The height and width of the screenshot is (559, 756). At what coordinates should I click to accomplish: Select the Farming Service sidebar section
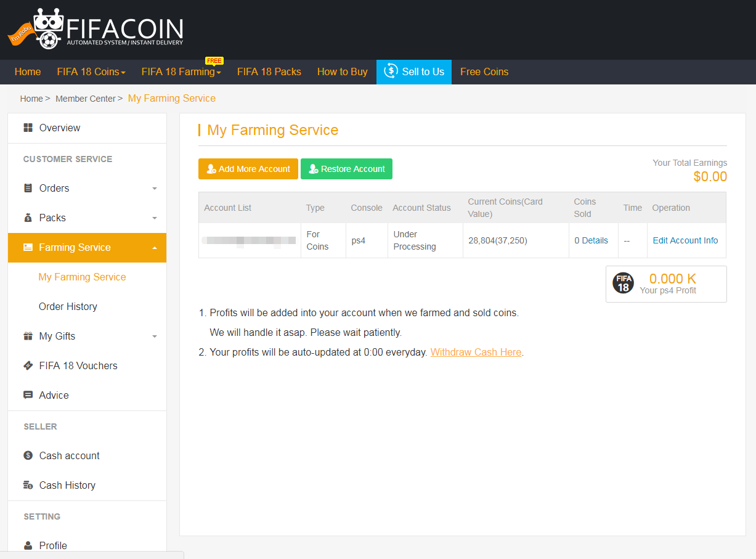click(x=87, y=248)
